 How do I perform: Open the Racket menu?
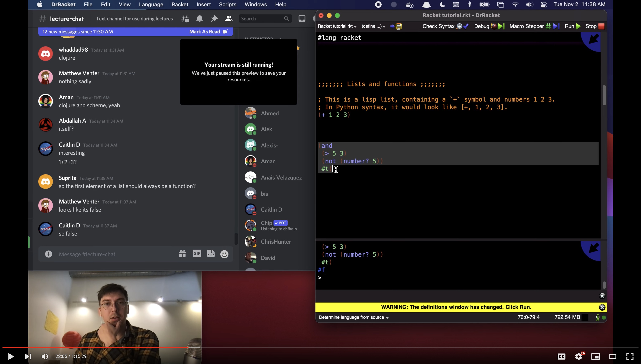(x=180, y=4)
